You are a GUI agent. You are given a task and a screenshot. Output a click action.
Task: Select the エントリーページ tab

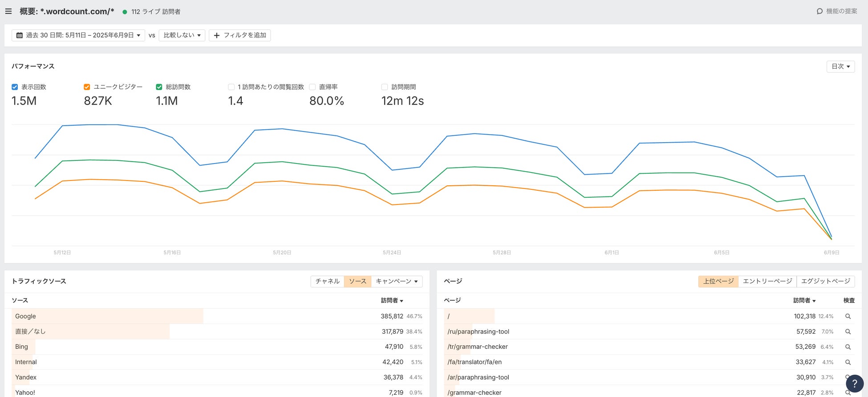(x=767, y=281)
